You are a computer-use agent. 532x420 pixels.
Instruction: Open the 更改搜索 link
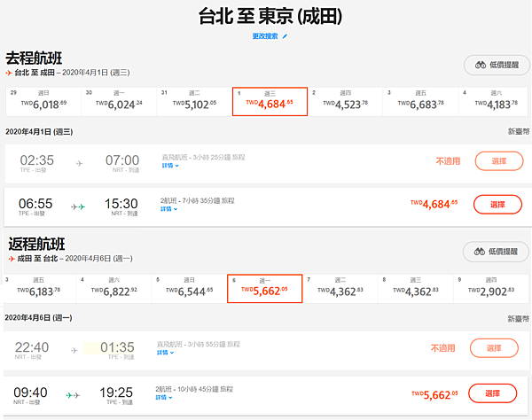point(264,36)
